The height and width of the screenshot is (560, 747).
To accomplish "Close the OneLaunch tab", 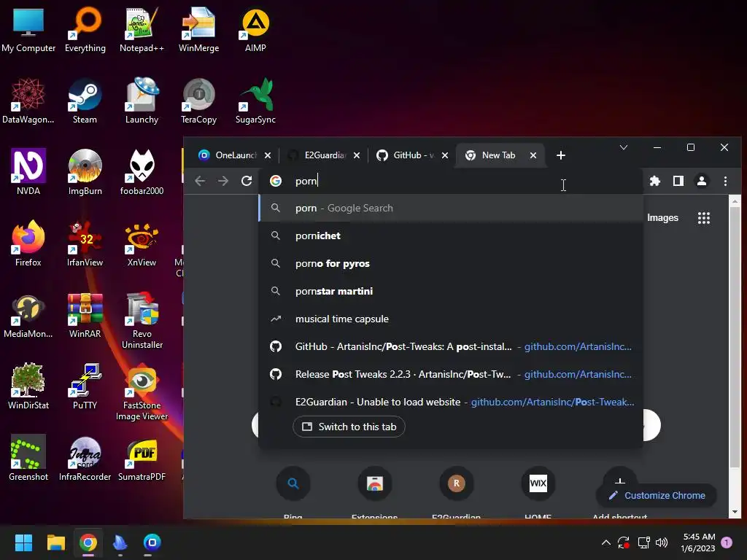I will 268,155.
